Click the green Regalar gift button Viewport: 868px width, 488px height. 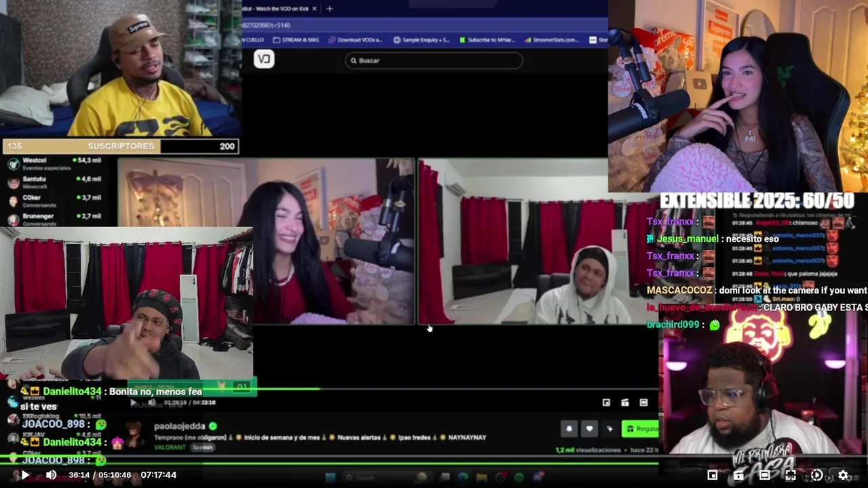641,428
